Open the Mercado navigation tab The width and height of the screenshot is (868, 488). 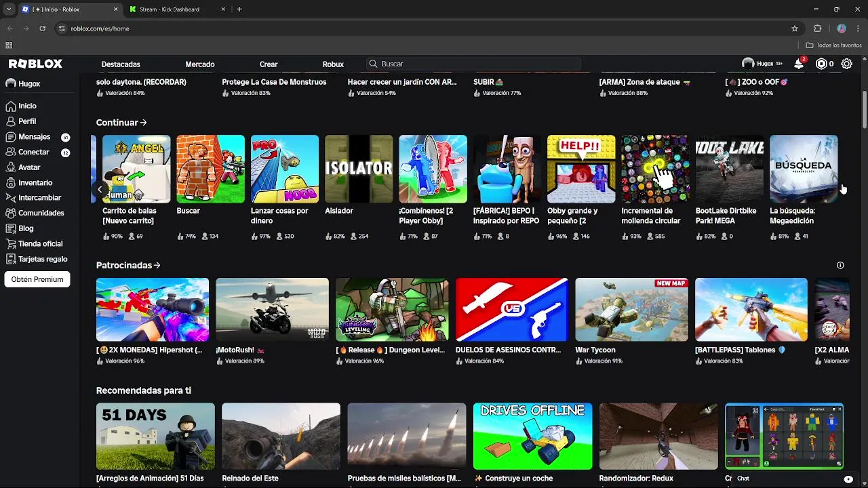(200, 64)
